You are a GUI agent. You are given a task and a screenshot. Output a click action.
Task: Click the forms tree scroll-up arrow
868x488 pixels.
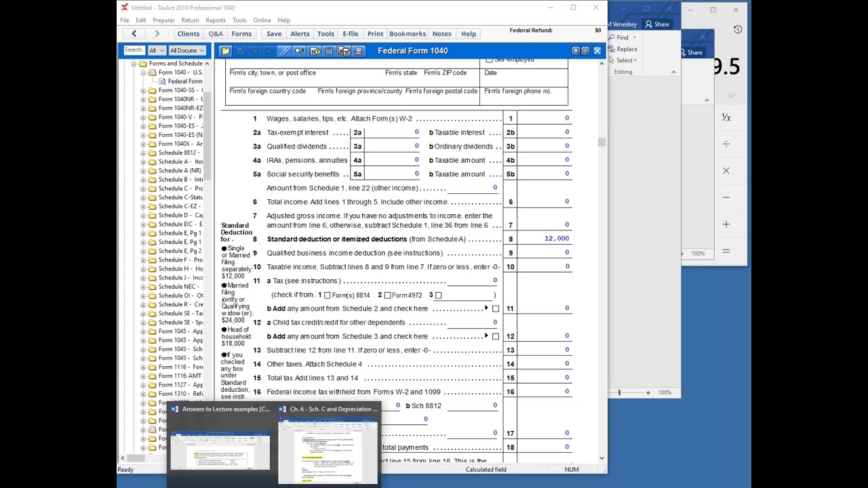(207, 64)
